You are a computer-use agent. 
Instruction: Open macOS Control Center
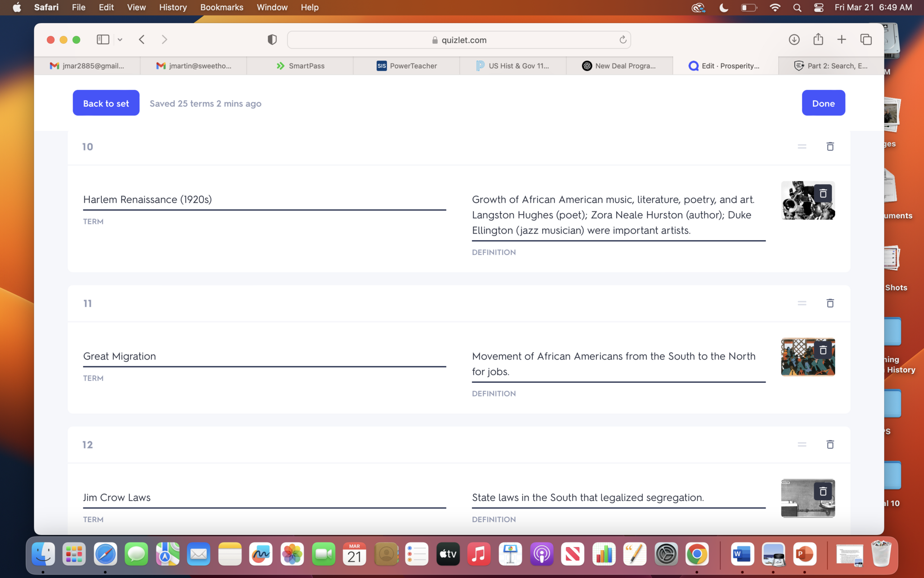coord(819,7)
